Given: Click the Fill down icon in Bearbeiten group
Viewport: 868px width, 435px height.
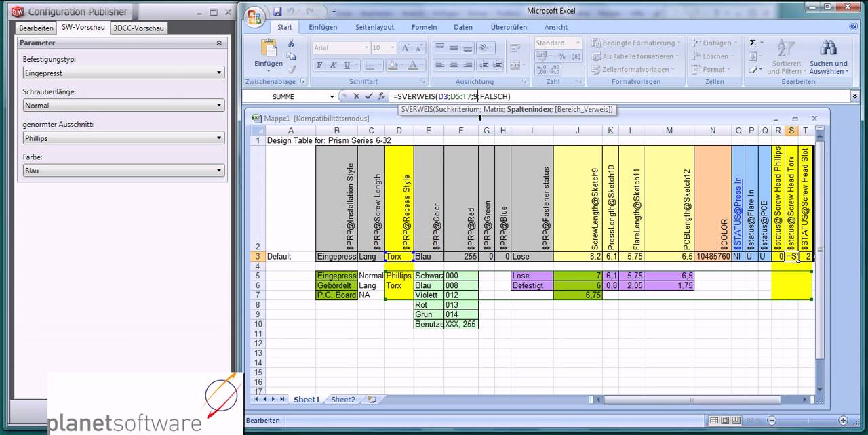Looking at the screenshot, I should pos(753,56).
